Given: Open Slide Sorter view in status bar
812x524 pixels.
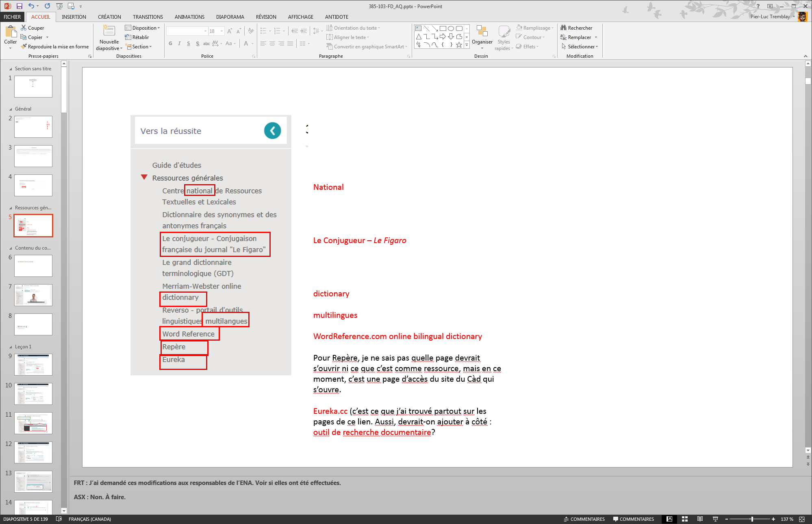Looking at the screenshot, I should click(x=685, y=519).
